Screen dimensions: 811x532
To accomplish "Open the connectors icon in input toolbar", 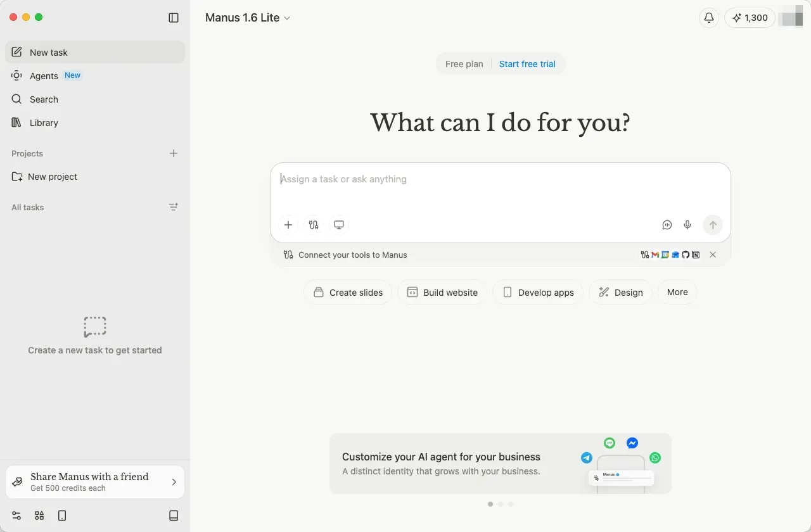I will (x=314, y=225).
